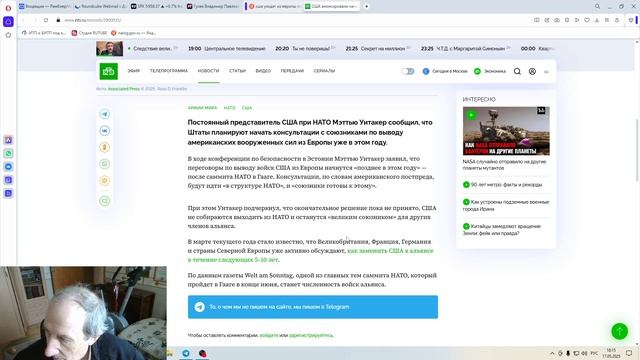The width and height of the screenshot is (640, 360).
Task: Open the 'СТАТЬИ' section
Action: coord(237,71)
